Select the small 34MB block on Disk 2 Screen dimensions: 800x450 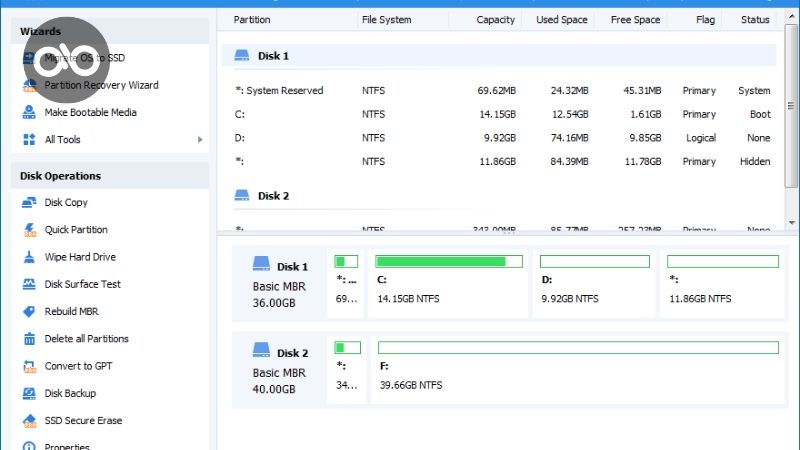(x=346, y=369)
